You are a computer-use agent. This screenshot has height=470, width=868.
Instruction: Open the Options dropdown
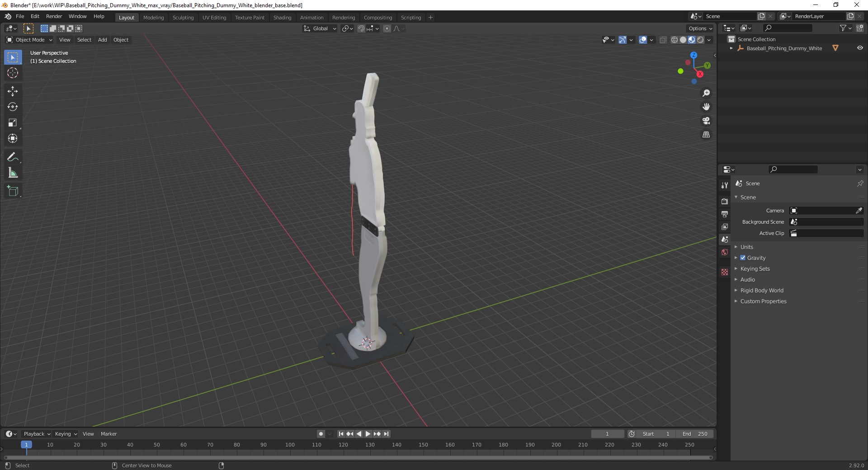(700, 28)
